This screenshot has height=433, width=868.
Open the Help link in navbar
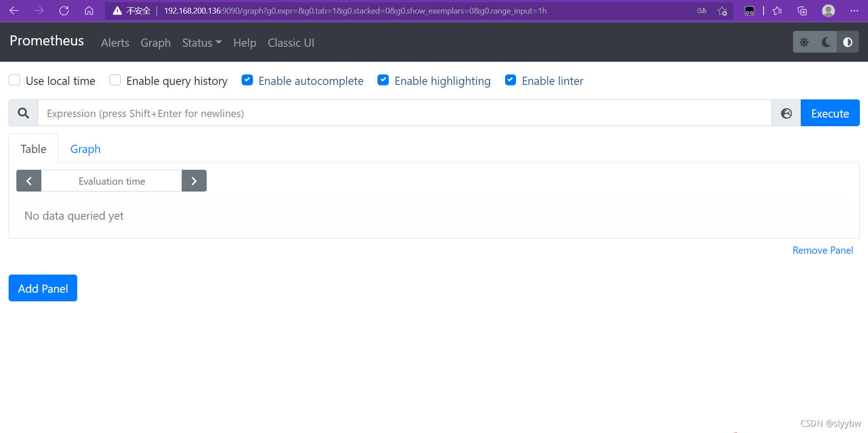click(x=245, y=43)
